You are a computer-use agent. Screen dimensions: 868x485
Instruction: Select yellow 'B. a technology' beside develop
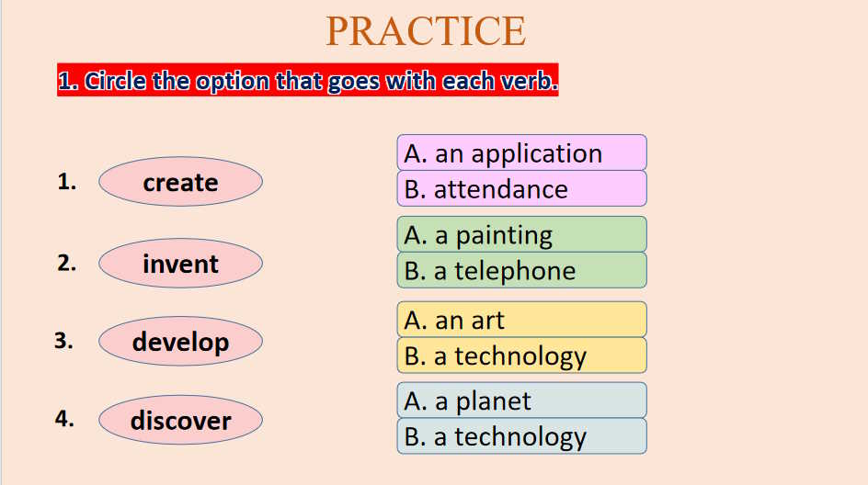[521, 355]
